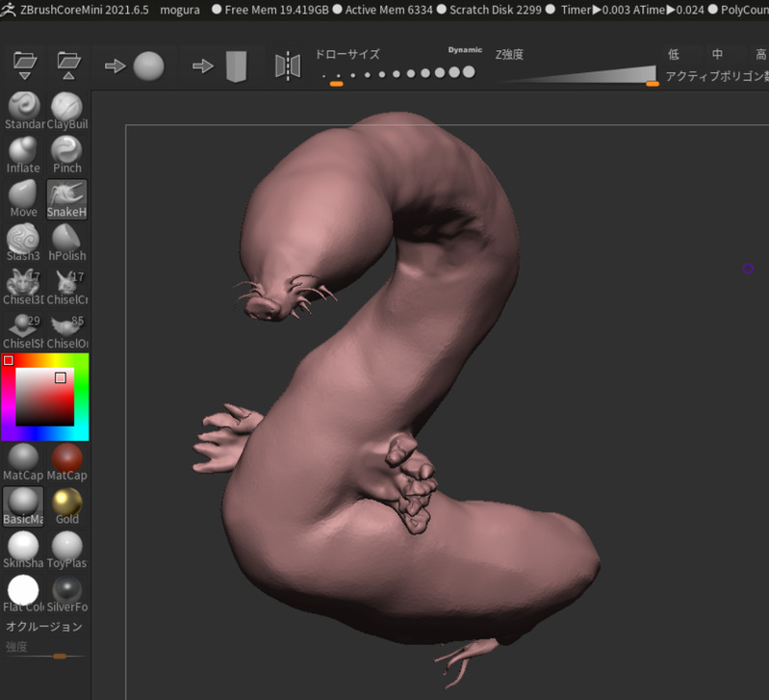Initialize mesh as stone block
This screenshot has height=700, width=769.
click(x=219, y=65)
